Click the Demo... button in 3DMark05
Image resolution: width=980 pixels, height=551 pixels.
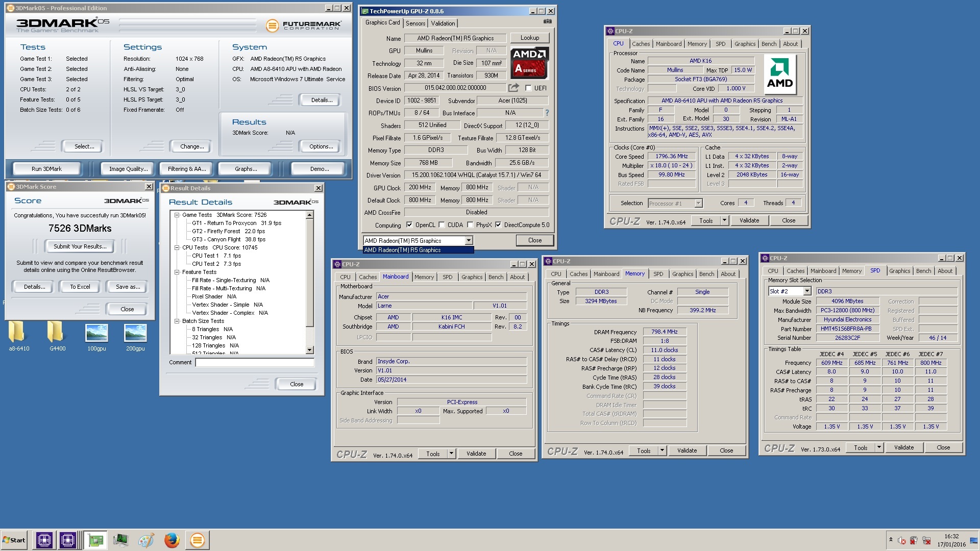click(x=320, y=168)
